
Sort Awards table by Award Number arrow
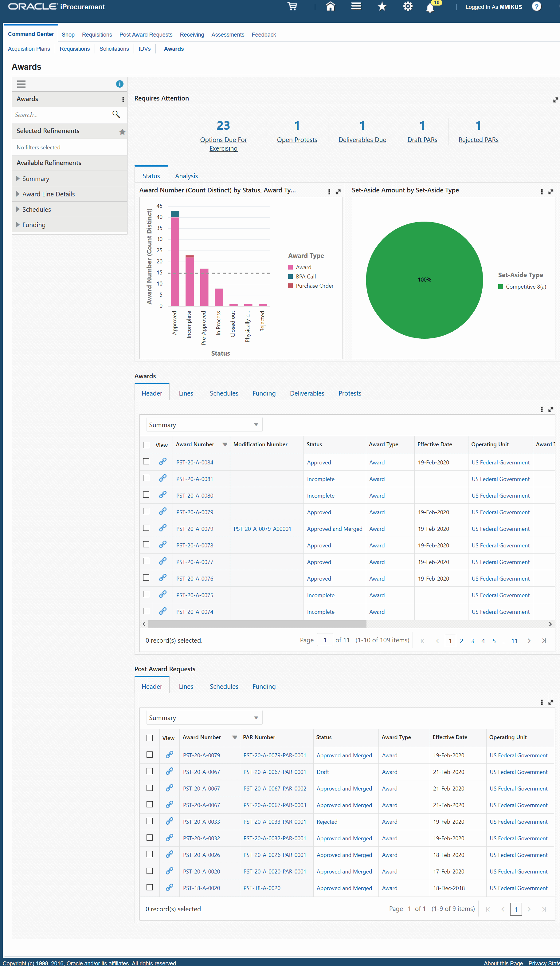pyautogui.click(x=225, y=445)
